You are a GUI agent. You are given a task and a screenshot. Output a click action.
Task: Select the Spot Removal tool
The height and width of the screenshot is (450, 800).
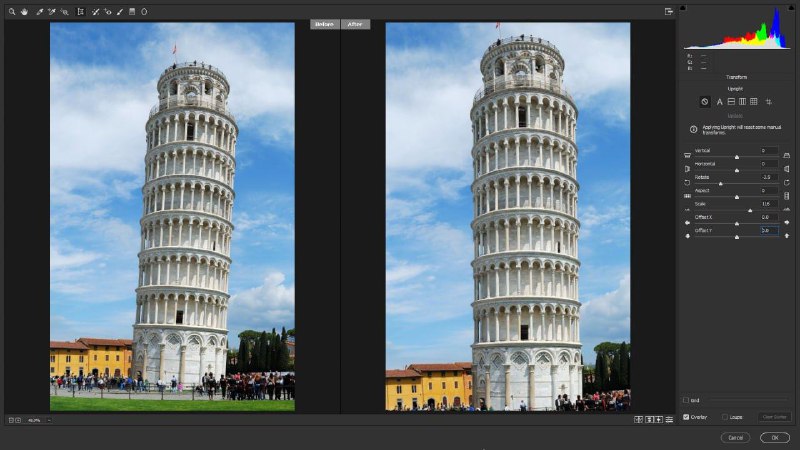click(x=95, y=11)
